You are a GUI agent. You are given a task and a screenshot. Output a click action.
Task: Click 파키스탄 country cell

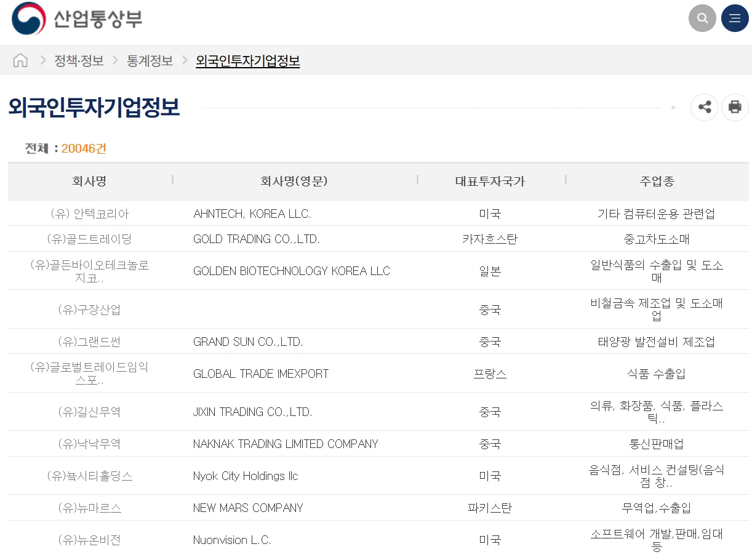(x=490, y=508)
